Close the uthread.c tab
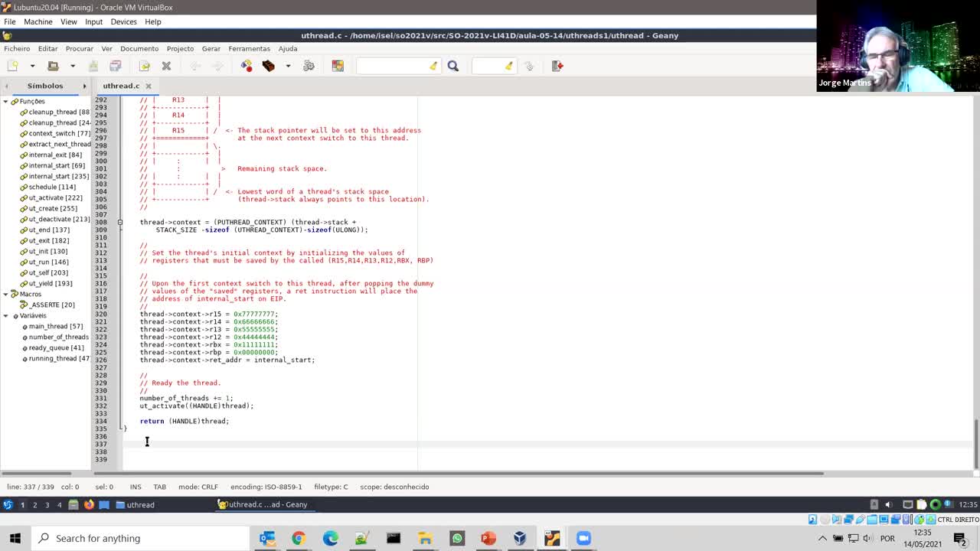 click(149, 86)
